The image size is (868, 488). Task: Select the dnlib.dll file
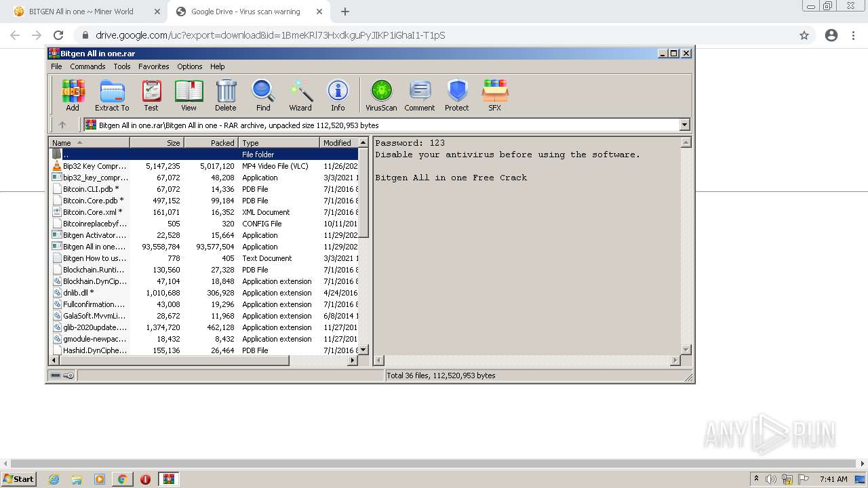(203, 293)
